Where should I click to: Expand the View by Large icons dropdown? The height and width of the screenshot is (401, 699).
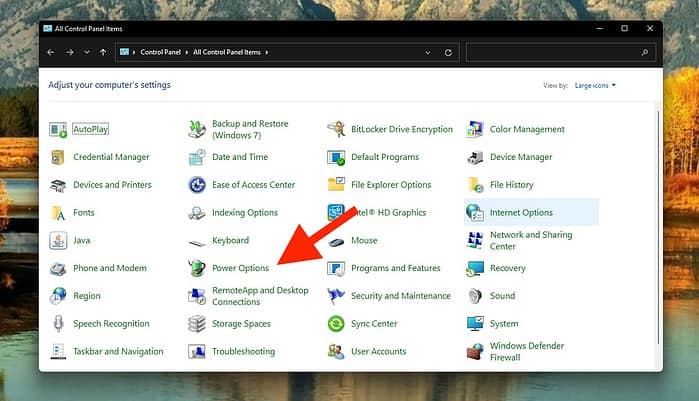click(596, 85)
